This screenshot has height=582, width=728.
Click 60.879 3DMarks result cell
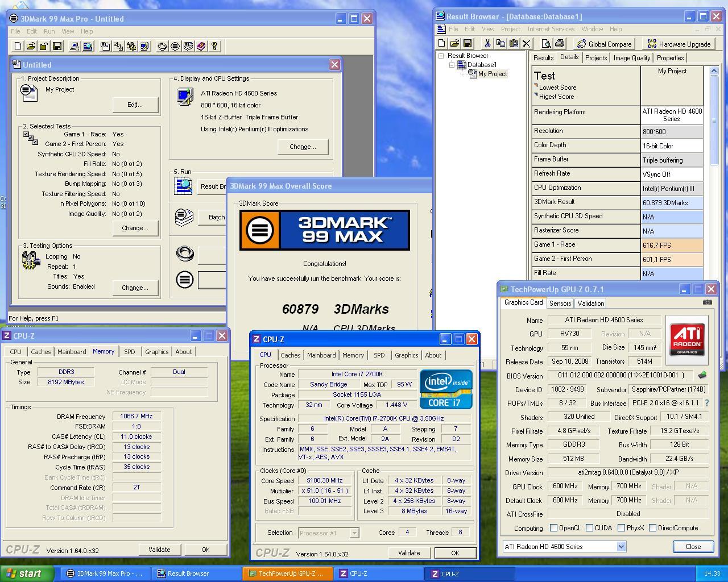point(672,203)
